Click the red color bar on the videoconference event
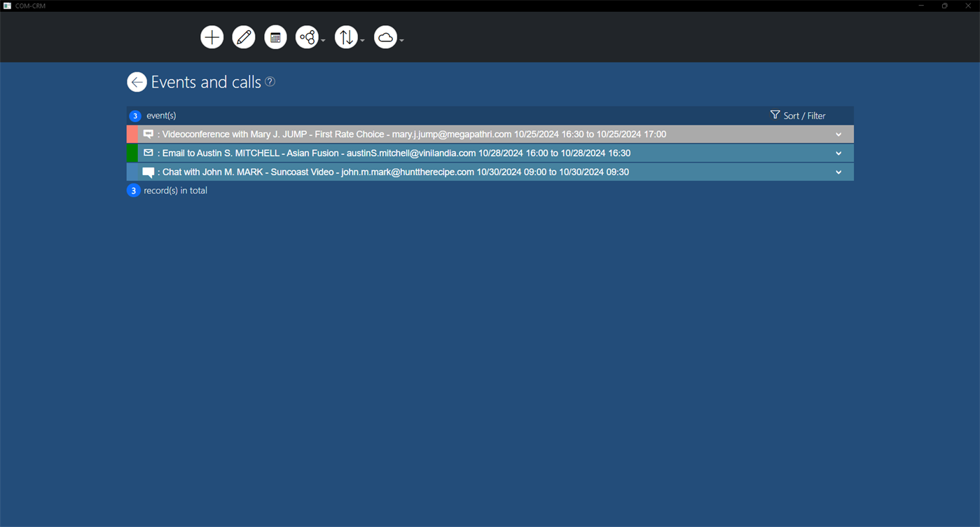The height and width of the screenshot is (527, 980). 130,133
